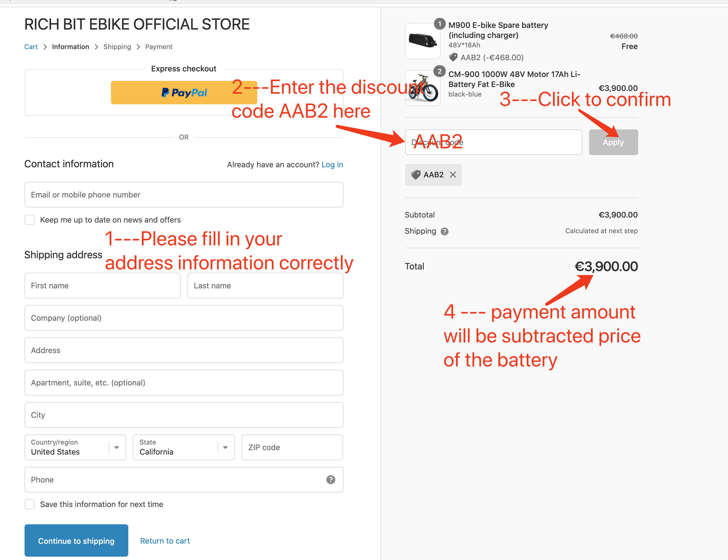The height and width of the screenshot is (560, 728).
Task: Open the Country/region dropdown
Action: point(75,447)
